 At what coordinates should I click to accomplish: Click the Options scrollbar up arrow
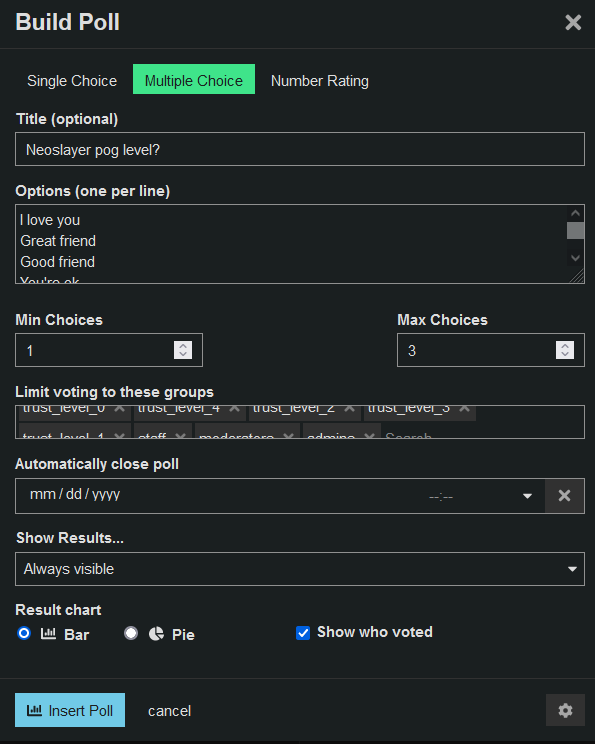576,213
